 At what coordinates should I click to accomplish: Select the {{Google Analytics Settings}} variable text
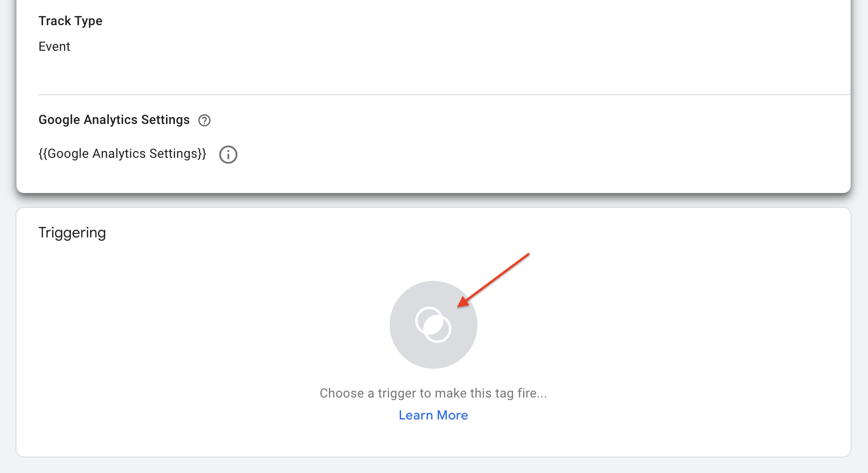tap(122, 154)
